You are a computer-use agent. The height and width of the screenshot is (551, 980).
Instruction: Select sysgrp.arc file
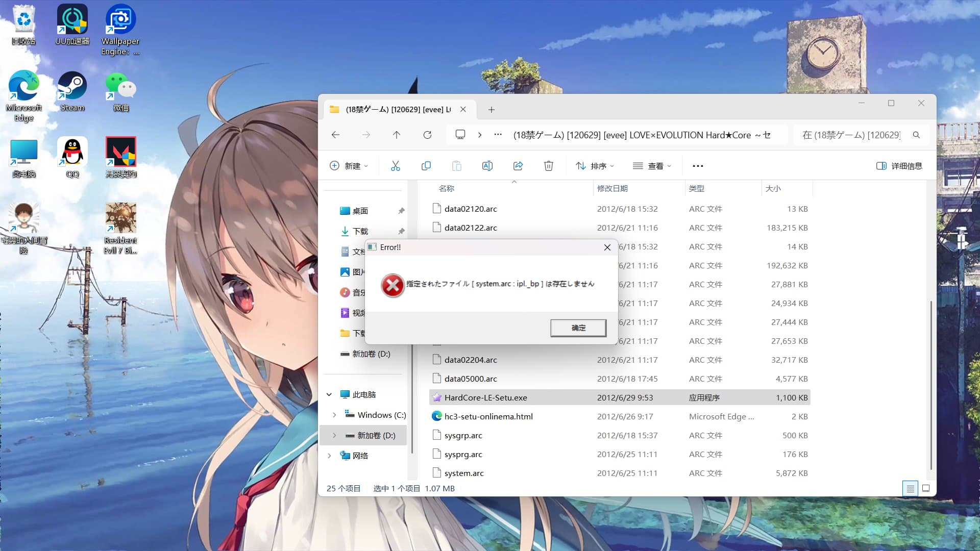click(x=620, y=435)
